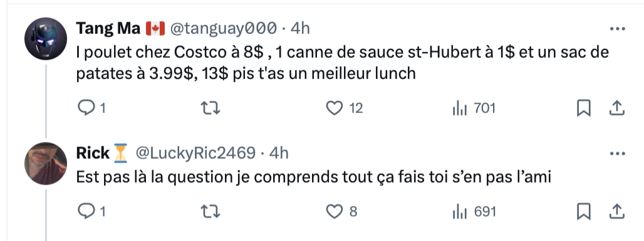
Task: Open Tang Ma display name
Action: coord(108,28)
